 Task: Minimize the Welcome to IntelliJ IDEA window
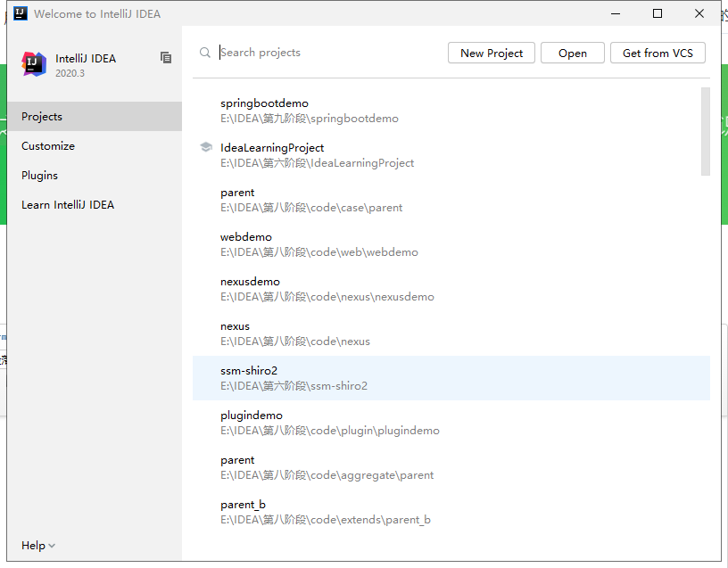click(616, 13)
